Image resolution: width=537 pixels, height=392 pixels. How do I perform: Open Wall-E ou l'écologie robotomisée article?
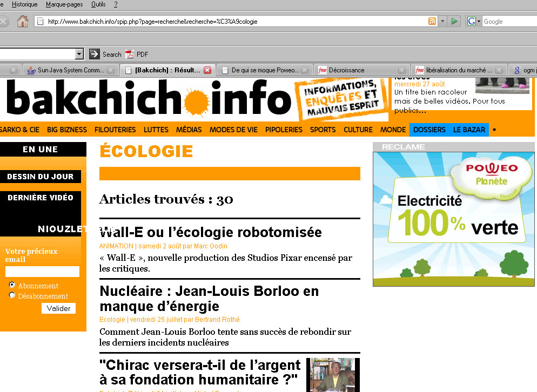[211, 233]
